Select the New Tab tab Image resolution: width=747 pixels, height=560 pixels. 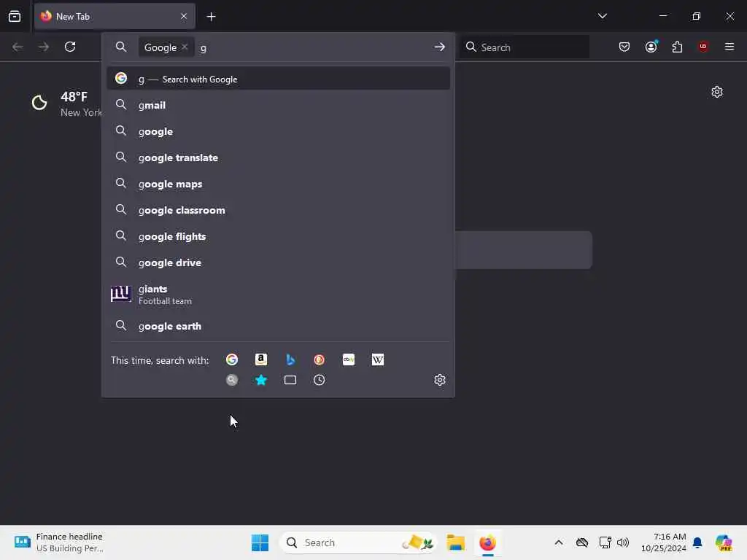pyautogui.click(x=115, y=17)
